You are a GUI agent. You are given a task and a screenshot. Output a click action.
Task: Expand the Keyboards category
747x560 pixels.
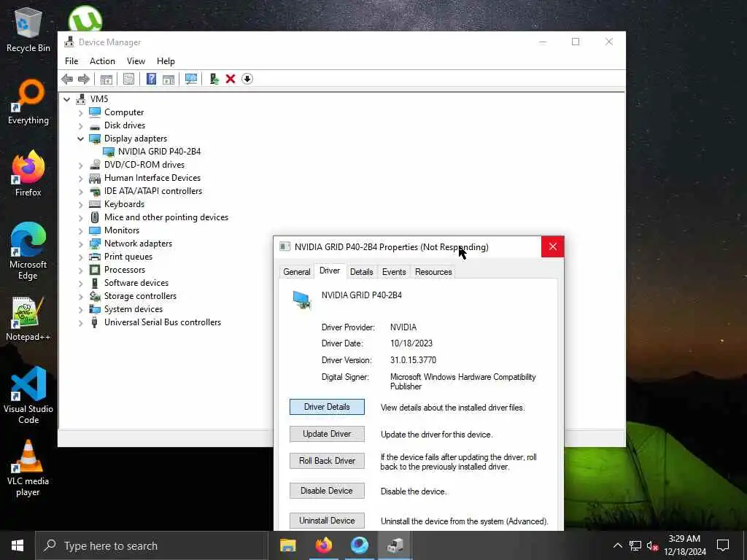tap(80, 204)
